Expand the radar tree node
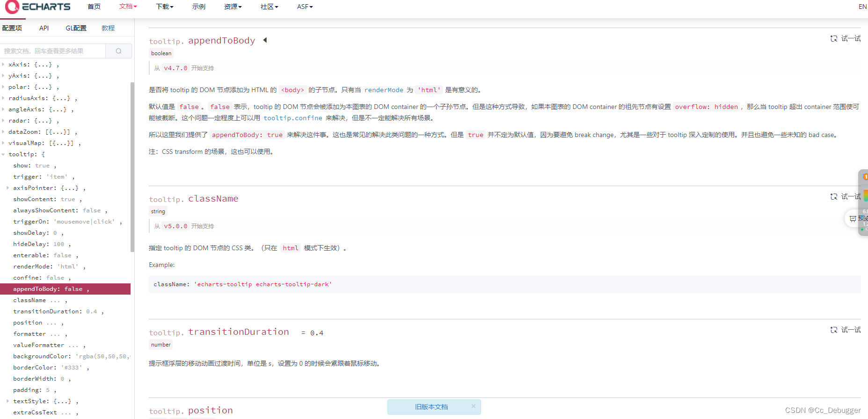The height and width of the screenshot is (419, 868). pyautogui.click(x=3, y=121)
